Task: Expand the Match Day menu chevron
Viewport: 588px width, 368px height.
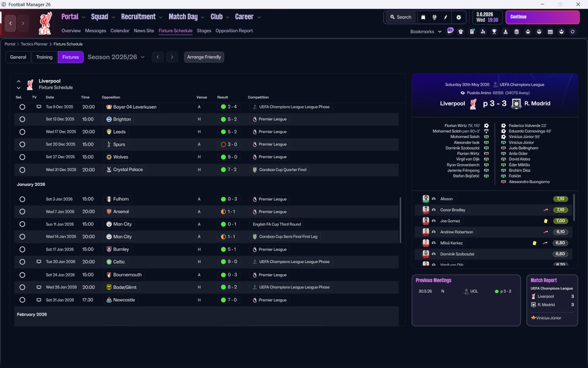Action: click(203, 17)
